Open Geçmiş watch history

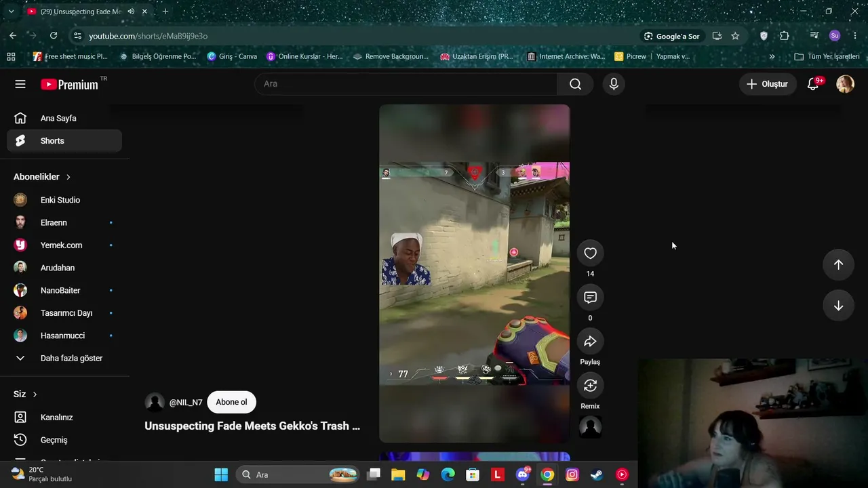(x=64, y=440)
